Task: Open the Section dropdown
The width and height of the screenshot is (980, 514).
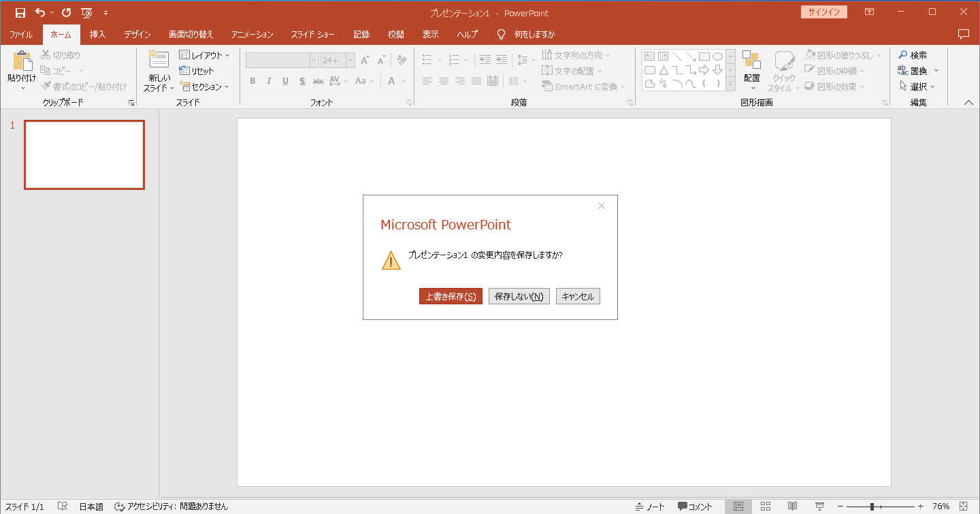Action: tap(205, 86)
